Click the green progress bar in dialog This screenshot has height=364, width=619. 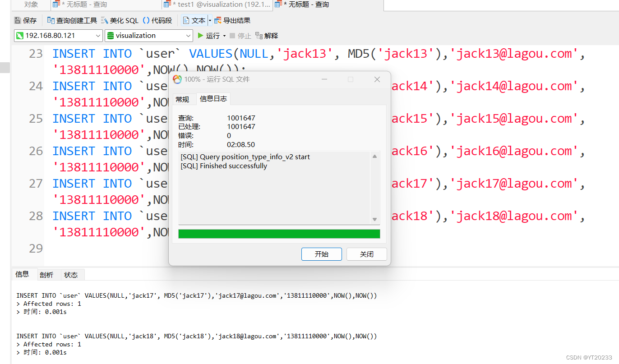[279, 234]
